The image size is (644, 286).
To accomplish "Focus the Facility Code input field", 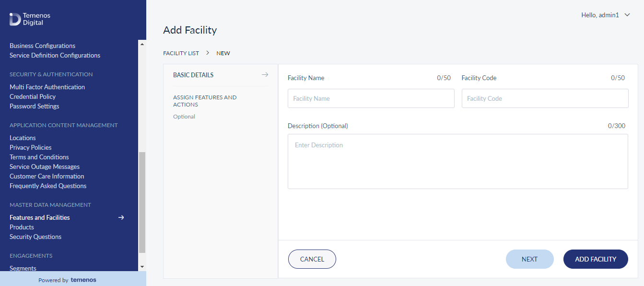I will point(545,98).
